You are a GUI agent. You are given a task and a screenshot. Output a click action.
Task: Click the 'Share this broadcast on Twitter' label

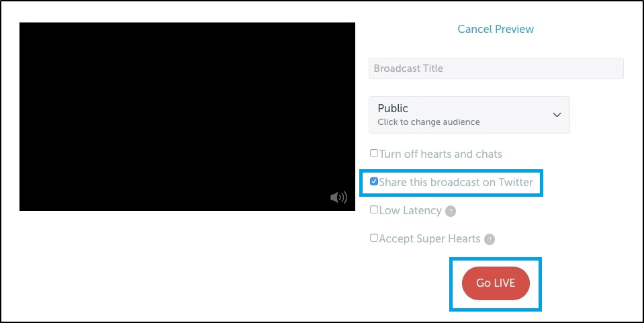coord(456,182)
